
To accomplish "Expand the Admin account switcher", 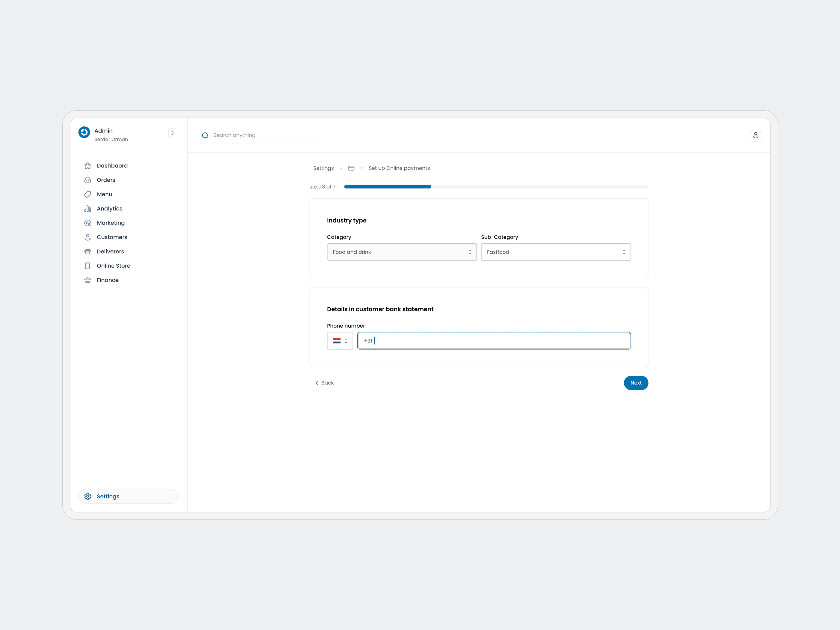I will pos(172,133).
